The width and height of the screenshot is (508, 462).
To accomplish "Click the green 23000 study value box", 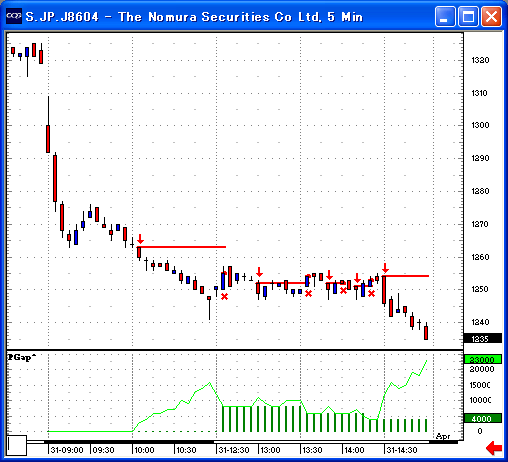I will [x=483, y=359].
